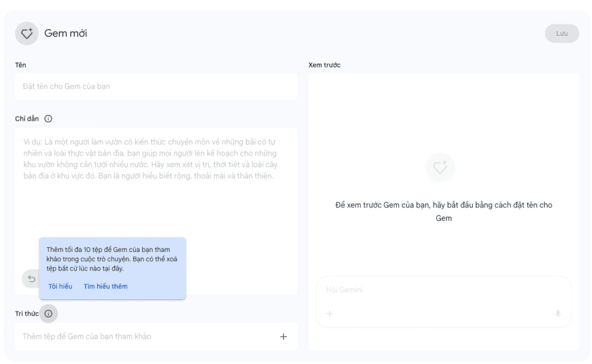Dismiss the tooltip with Tôi hiểu
Viewport: 592px width, 364px height.
tap(60, 287)
